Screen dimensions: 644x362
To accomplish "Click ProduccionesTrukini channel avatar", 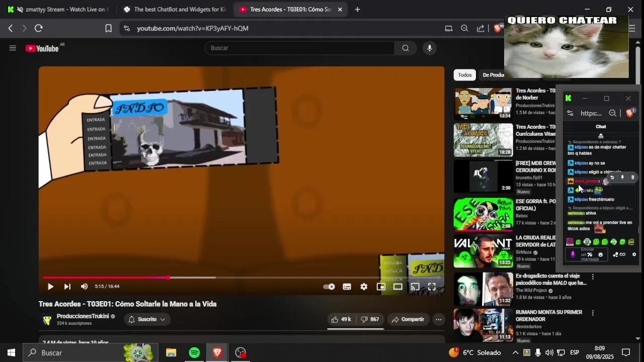I will pos(46,320).
